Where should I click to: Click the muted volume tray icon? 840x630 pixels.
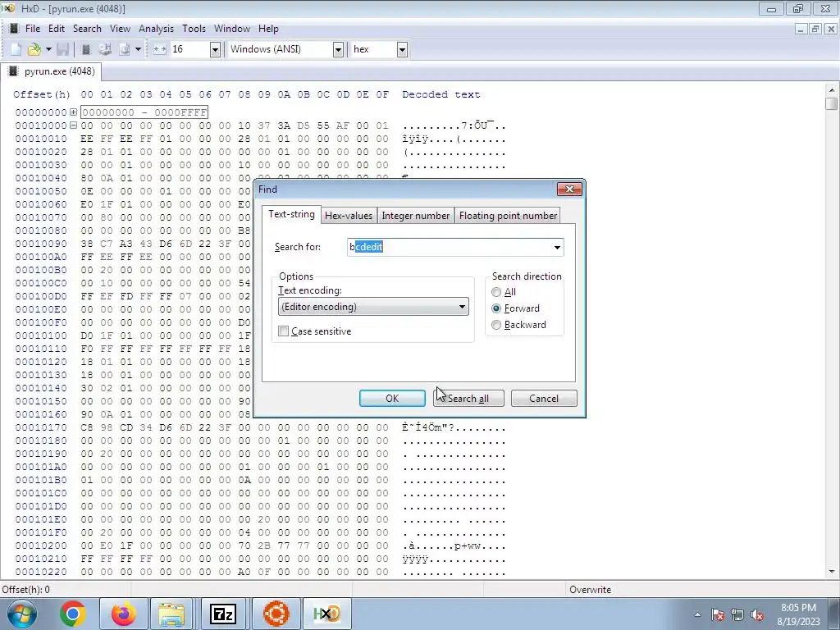point(757,614)
